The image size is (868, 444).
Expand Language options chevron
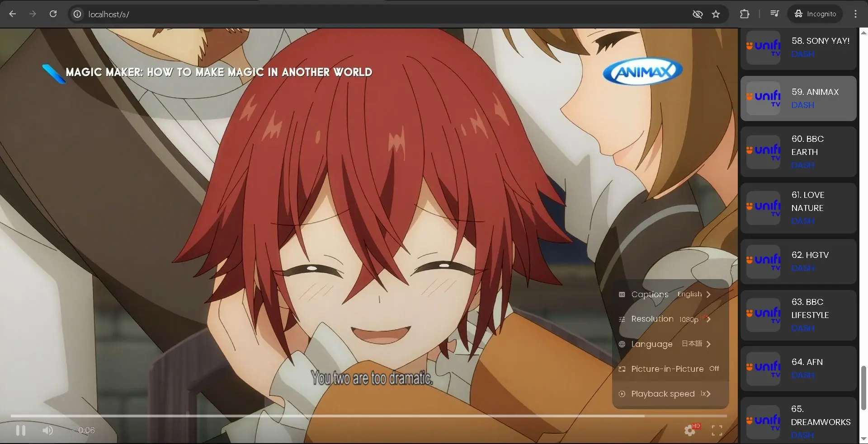point(708,344)
